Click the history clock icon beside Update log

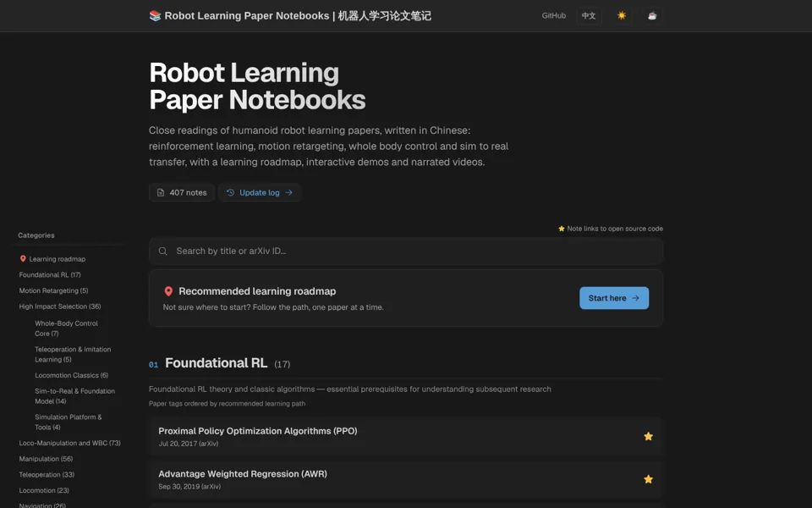pyautogui.click(x=230, y=192)
